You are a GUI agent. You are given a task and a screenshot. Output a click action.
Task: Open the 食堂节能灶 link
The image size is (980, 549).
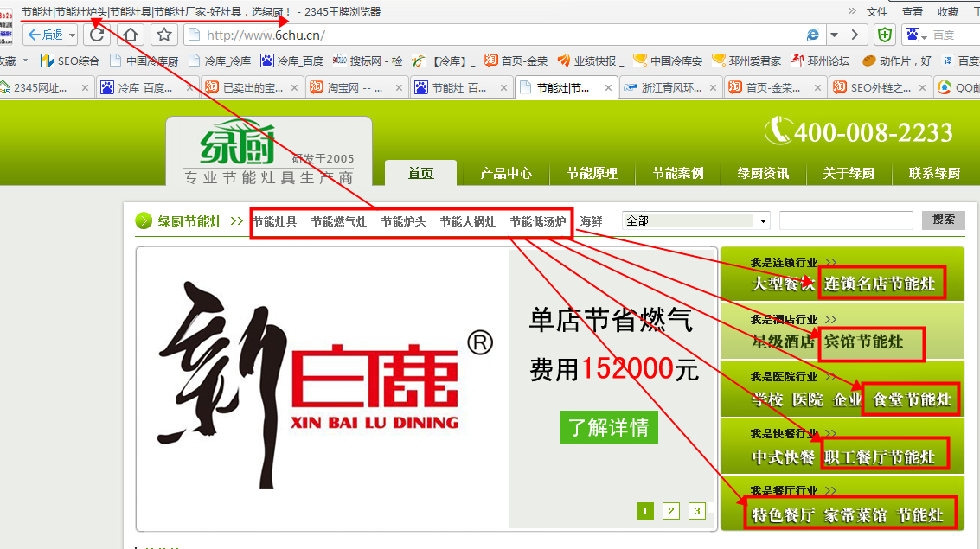(x=912, y=399)
